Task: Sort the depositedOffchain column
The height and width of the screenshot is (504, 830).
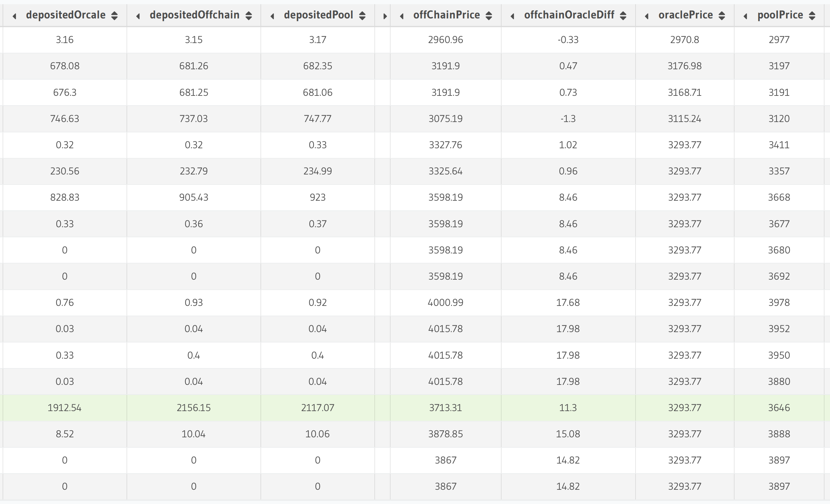Action: pos(249,15)
